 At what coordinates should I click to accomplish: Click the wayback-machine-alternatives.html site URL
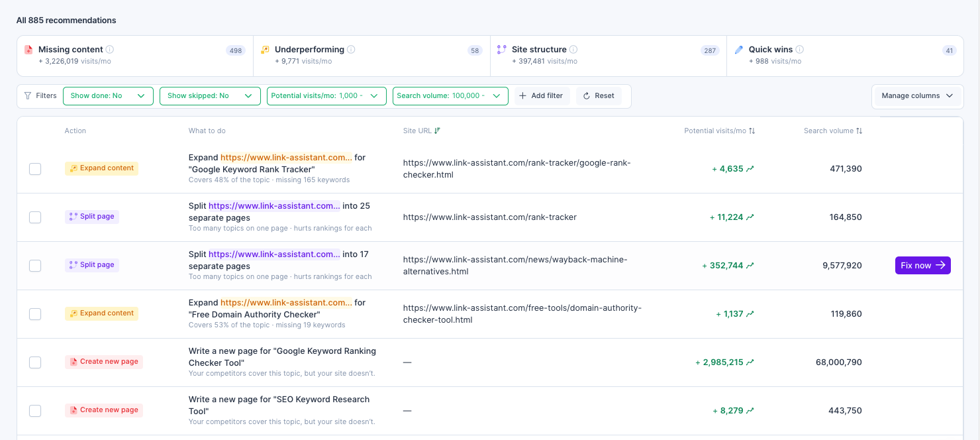point(515,266)
